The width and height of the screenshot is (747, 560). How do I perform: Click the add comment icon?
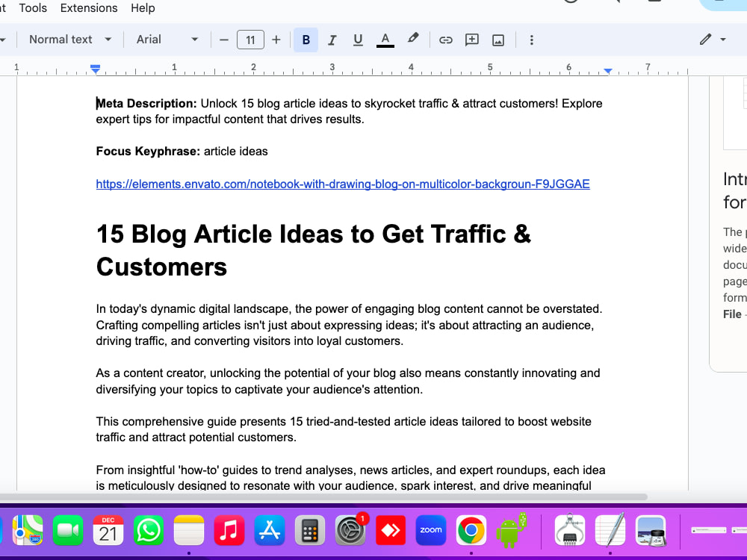[x=471, y=40]
